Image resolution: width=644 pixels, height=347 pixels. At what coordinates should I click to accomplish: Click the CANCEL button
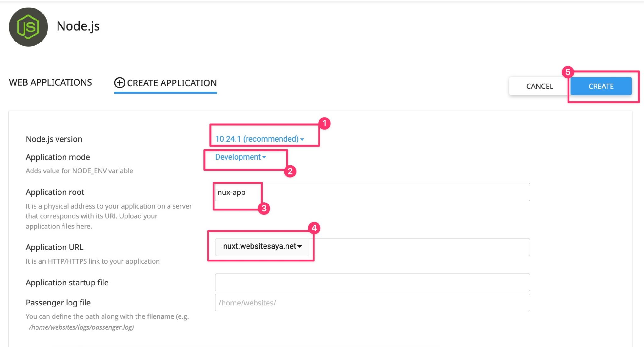pos(539,86)
